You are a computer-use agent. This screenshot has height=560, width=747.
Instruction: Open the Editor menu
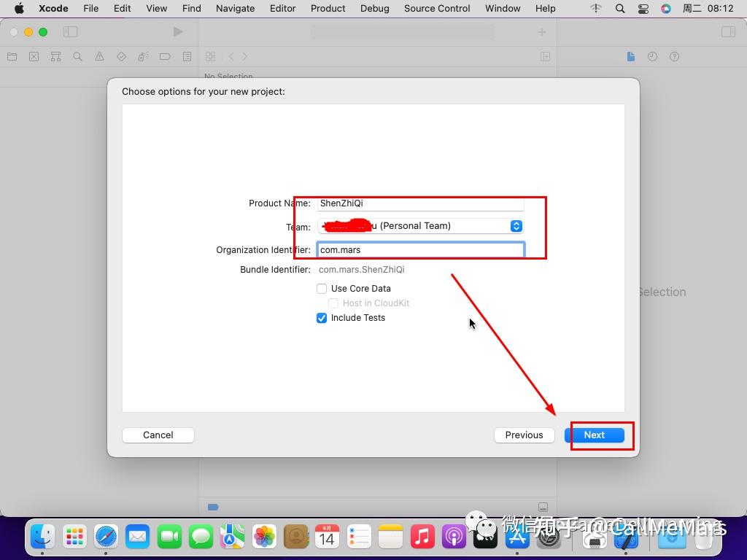point(282,8)
